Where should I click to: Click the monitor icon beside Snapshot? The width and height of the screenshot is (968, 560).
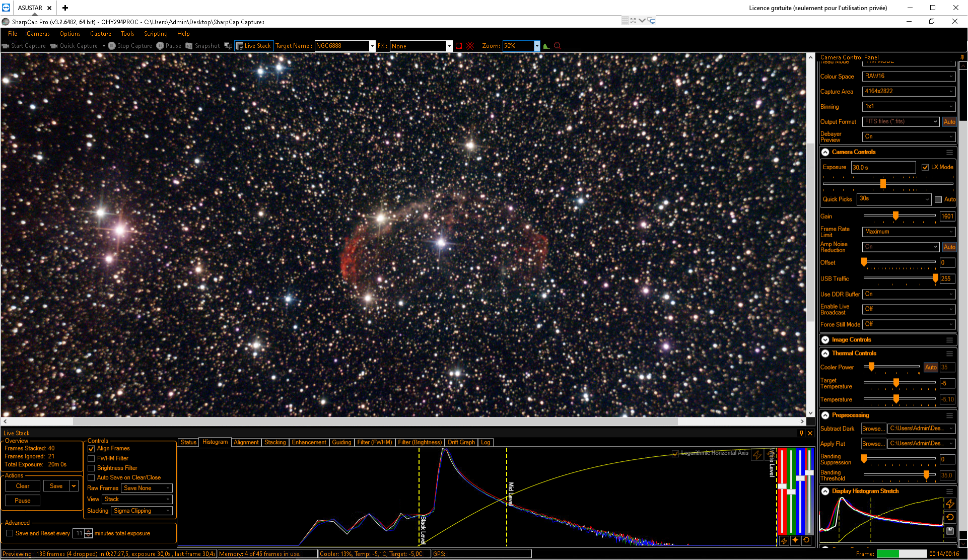coord(228,46)
